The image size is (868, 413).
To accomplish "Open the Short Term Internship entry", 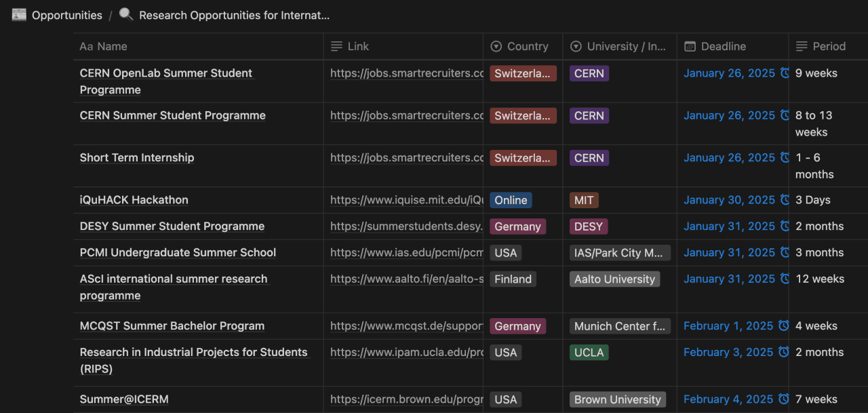I will tap(137, 157).
